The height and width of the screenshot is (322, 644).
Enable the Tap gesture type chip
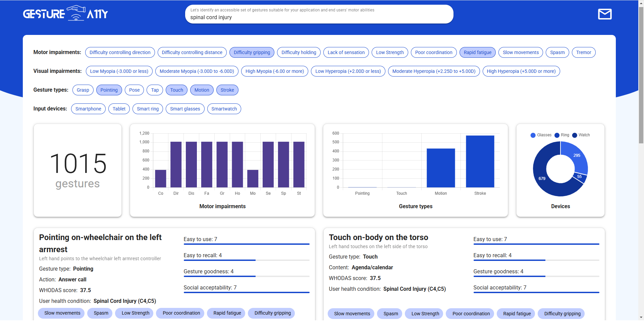point(155,90)
